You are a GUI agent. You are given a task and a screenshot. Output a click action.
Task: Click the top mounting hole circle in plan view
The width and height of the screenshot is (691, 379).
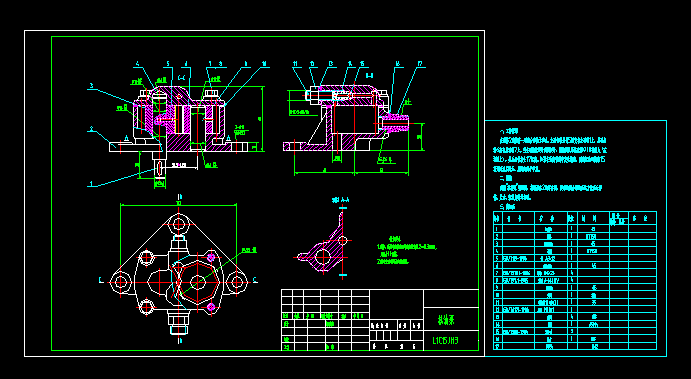pos(178,224)
